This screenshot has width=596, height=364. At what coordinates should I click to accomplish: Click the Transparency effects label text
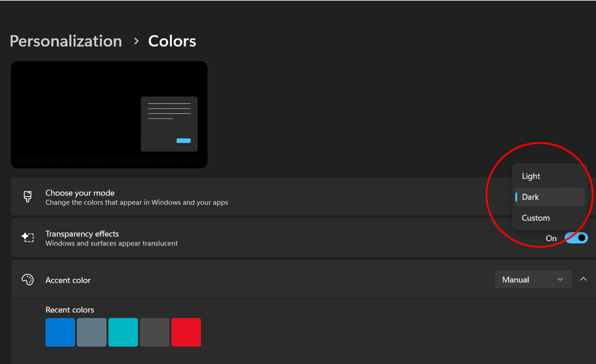(82, 234)
